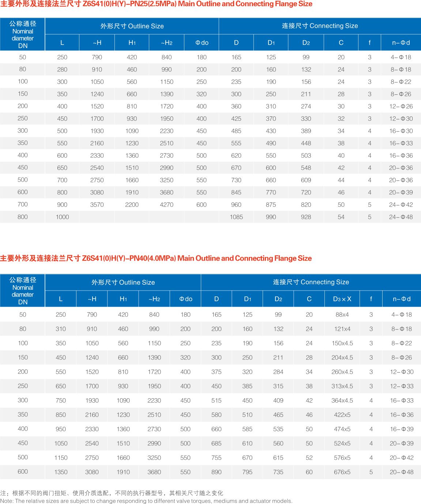Click the PN25 (2.5MPa) table title

click(156, 4)
